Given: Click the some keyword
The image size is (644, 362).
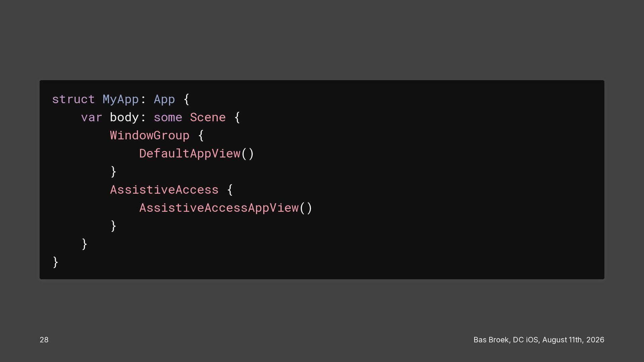Looking at the screenshot, I should [168, 117].
